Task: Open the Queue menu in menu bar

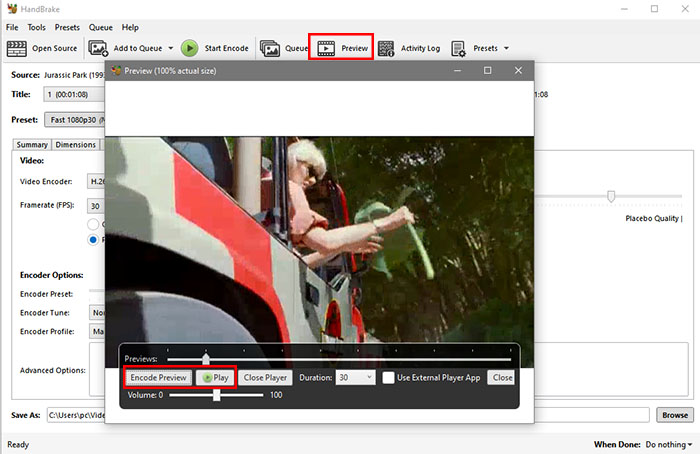Action: click(x=100, y=28)
